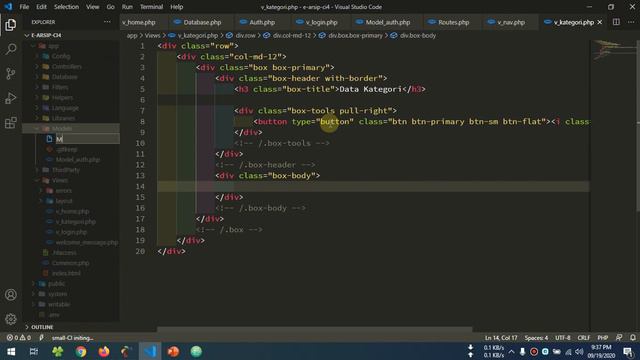
Task: Open Google Chrome from the taskbar
Action: point(81,351)
